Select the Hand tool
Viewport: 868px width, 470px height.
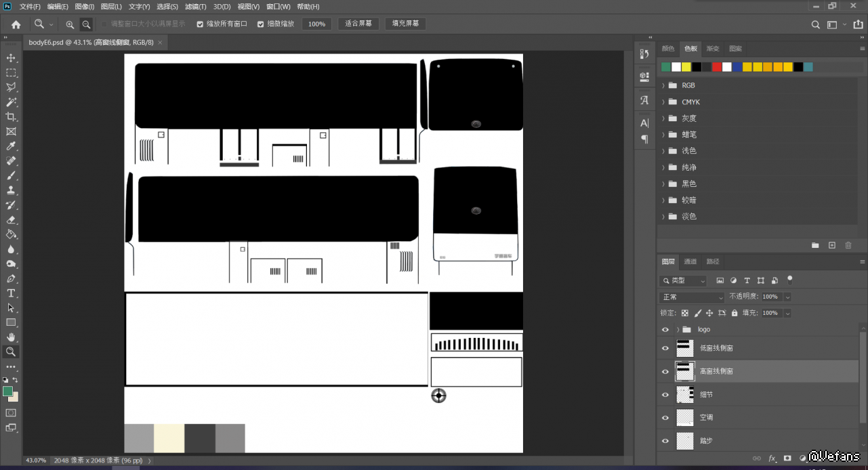click(11, 337)
